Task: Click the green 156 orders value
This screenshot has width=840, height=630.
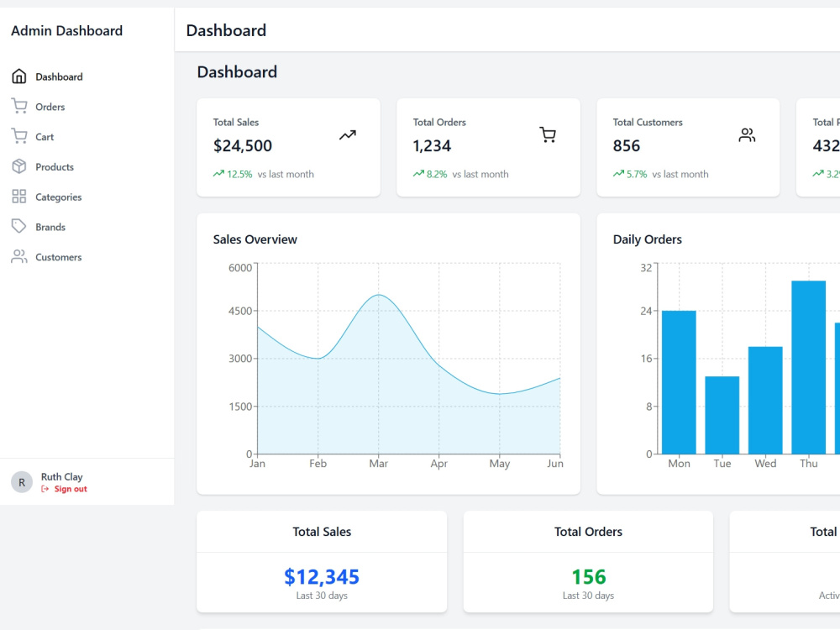Action: (x=588, y=577)
